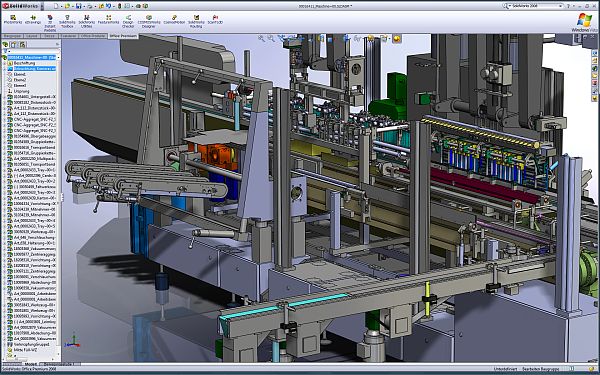Open the PhotoWorks add-in tool
Viewport: 600px width, 375px height.
click(x=13, y=20)
